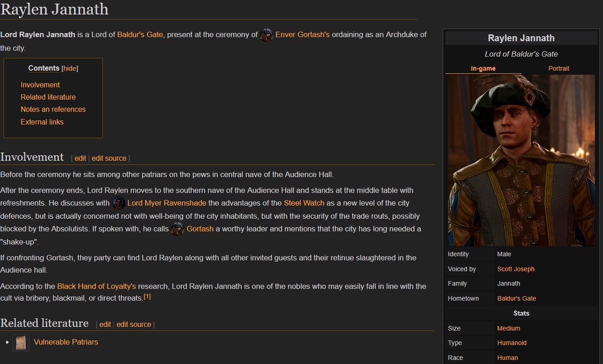
Task: Open the Enver Gortash's article link
Action: point(302,34)
